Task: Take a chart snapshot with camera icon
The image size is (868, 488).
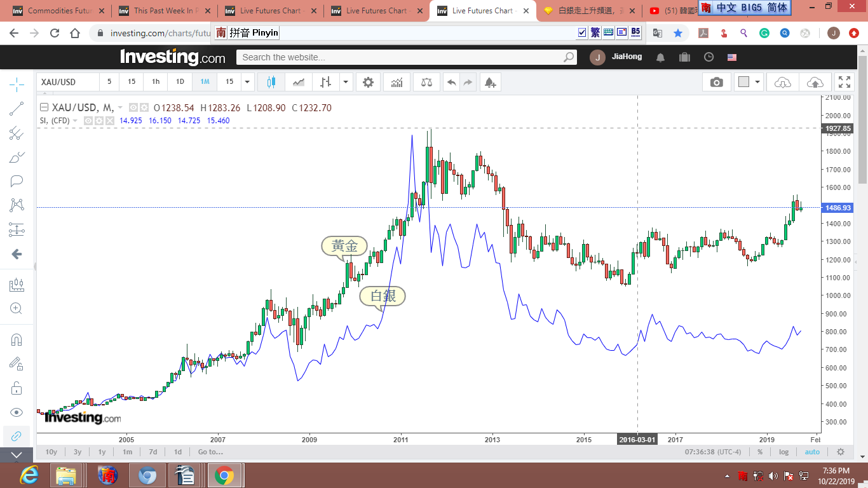Action: (x=717, y=82)
